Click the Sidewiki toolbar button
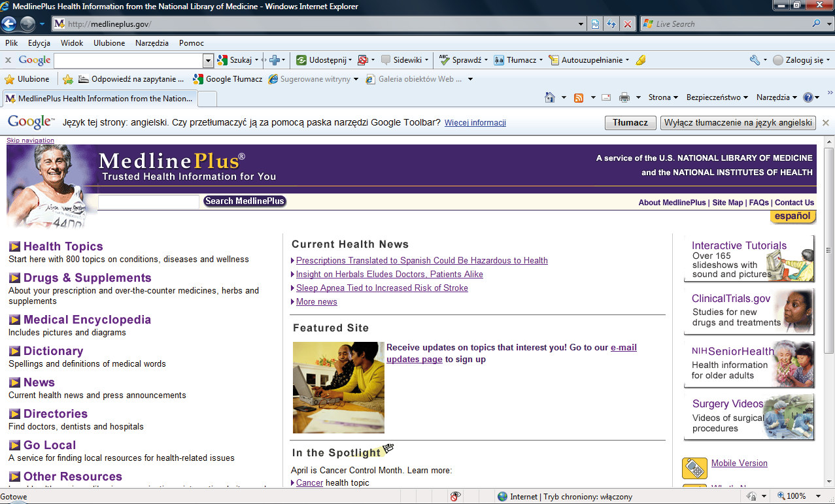Screen dimensions: 835x504 pyautogui.click(x=401, y=59)
